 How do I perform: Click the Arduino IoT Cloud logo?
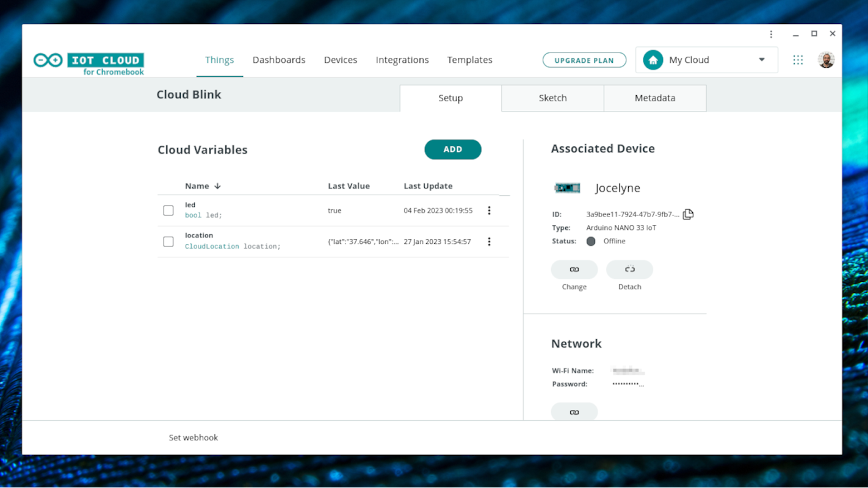pyautogui.click(x=89, y=63)
